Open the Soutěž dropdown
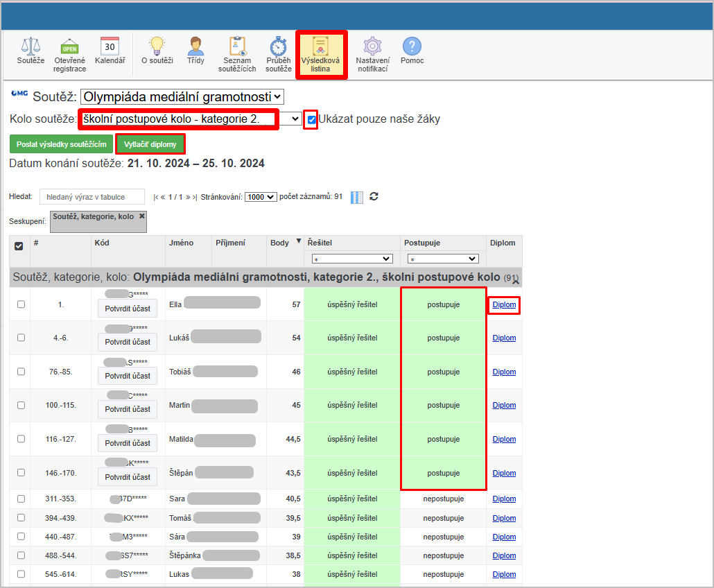The width and height of the screenshot is (714, 588). tap(182, 96)
